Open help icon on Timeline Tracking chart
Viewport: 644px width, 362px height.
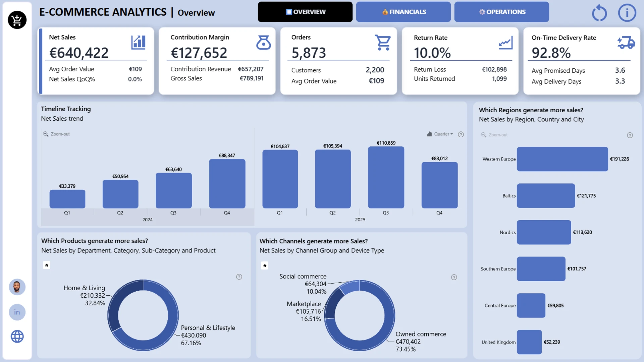click(x=461, y=134)
